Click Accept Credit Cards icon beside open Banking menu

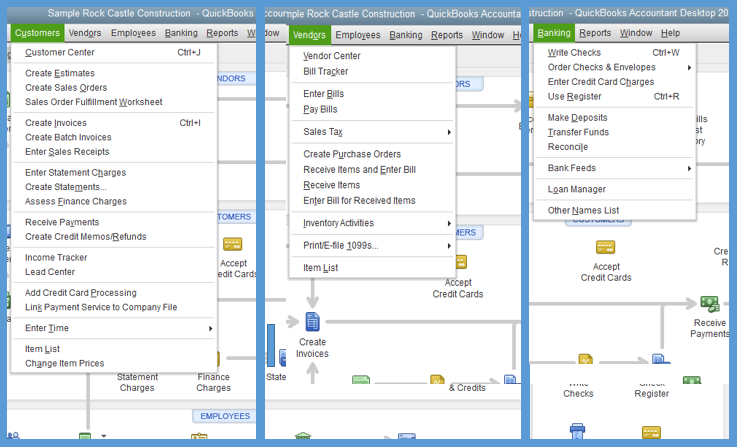pos(605,247)
